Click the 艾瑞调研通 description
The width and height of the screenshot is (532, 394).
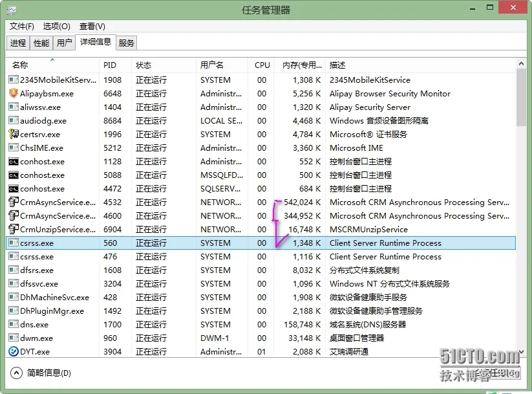point(349,351)
